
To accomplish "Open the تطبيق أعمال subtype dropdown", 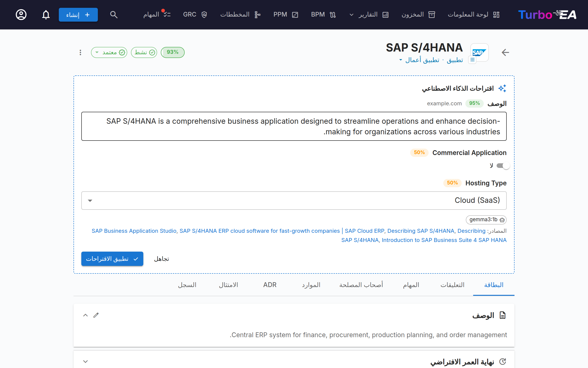I will tap(419, 60).
